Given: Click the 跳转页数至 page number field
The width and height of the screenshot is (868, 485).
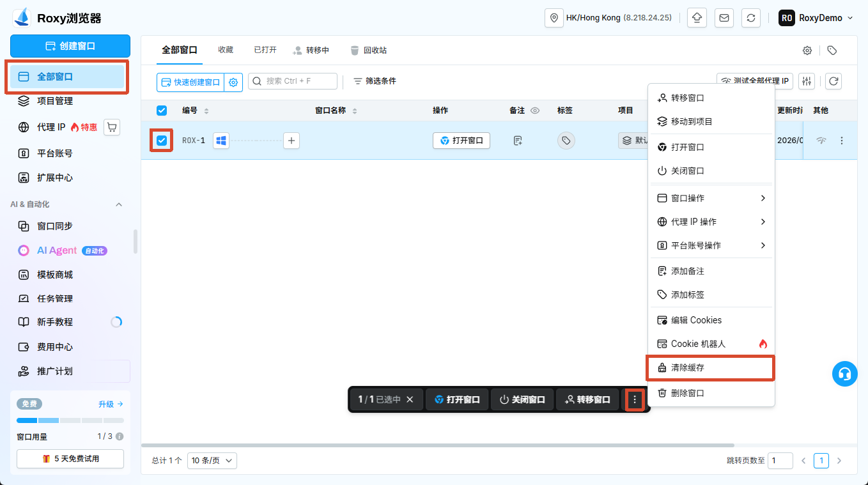Looking at the screenshot, I should click(780, 460).
